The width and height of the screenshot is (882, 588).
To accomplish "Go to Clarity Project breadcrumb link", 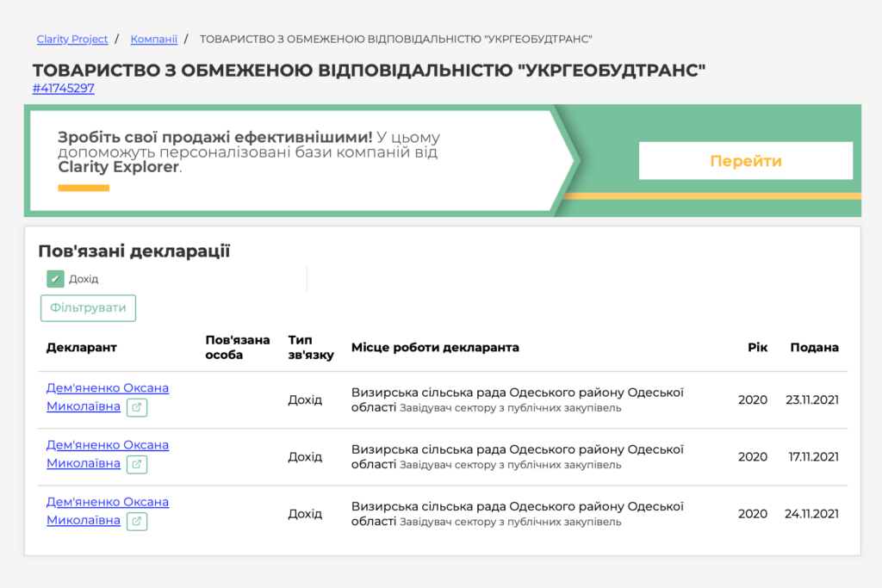I will [72, 39].
